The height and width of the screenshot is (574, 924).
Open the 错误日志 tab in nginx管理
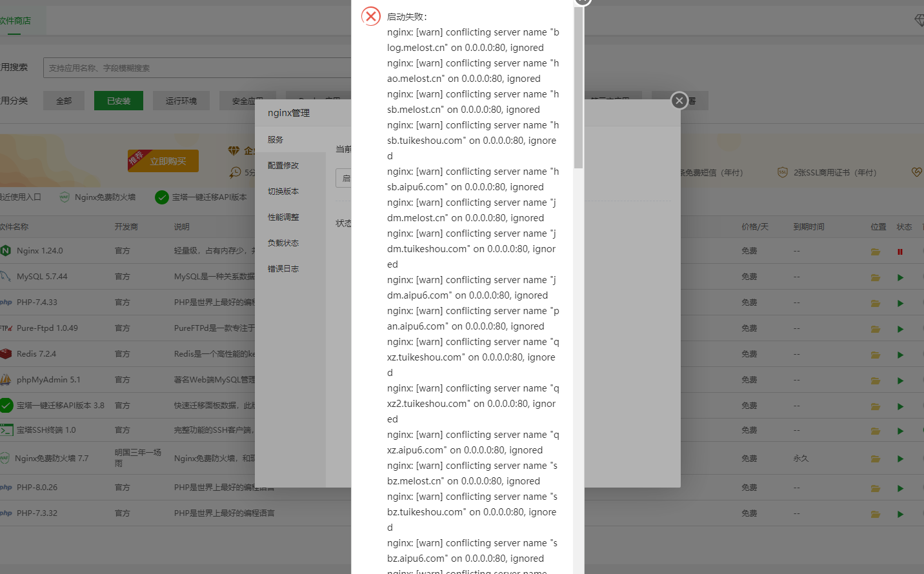(x=290, y=268)
